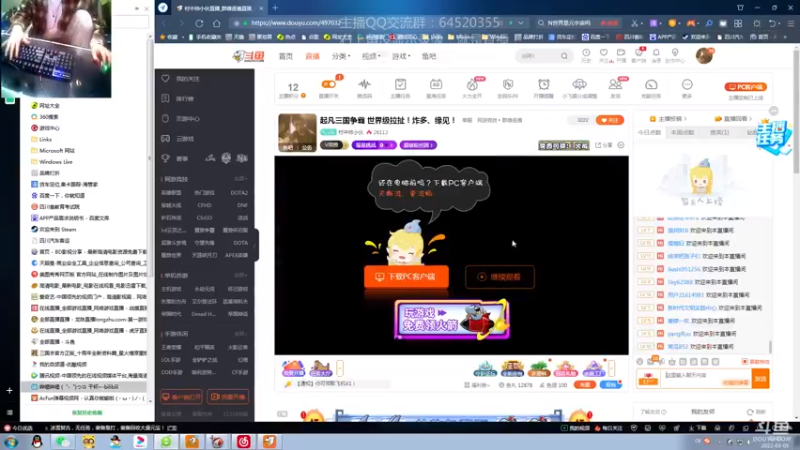This screenshot has width=800, height=450.
Task: Open the alarm clock broadcast reminder icon
Action: pyautogui.click(x=543, y=87)
